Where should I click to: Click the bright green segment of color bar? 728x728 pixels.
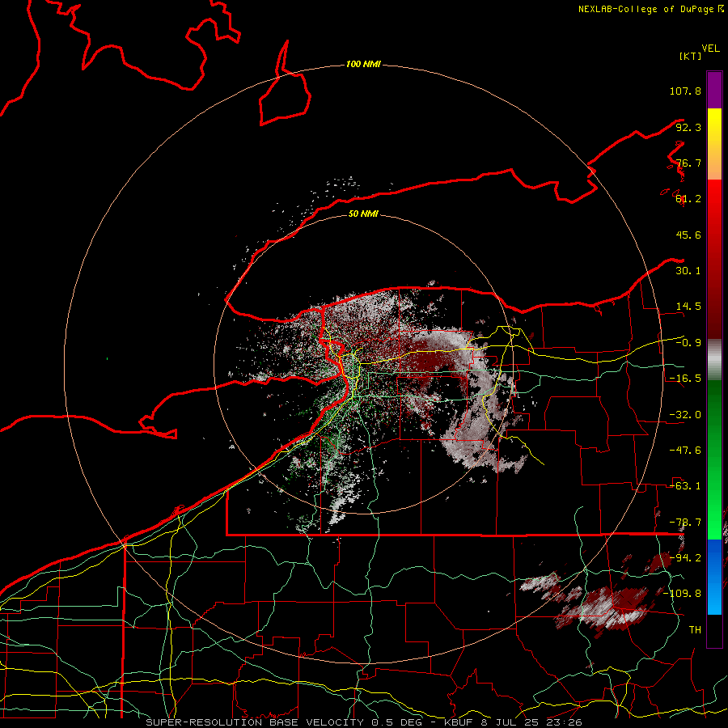(714, 459)
